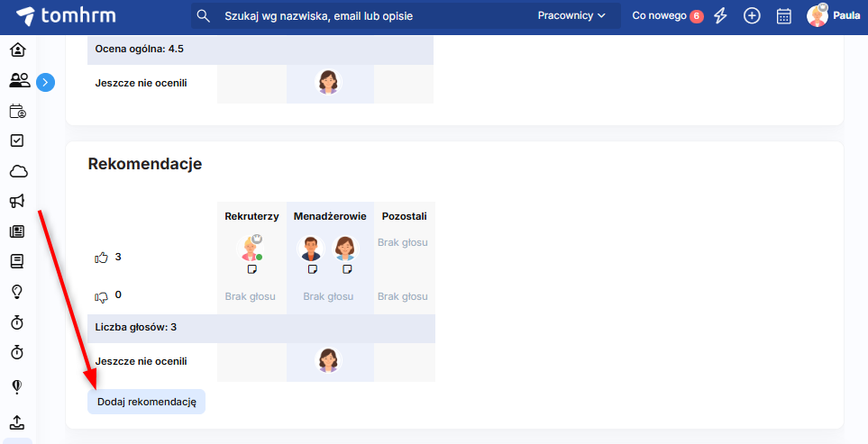Open the home icon in the sidebar
The image size is (868, 444).
[17, 50]
